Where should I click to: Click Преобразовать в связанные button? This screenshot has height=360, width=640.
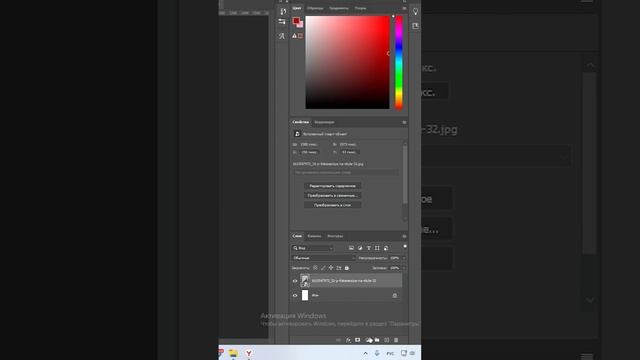[332, 196]
